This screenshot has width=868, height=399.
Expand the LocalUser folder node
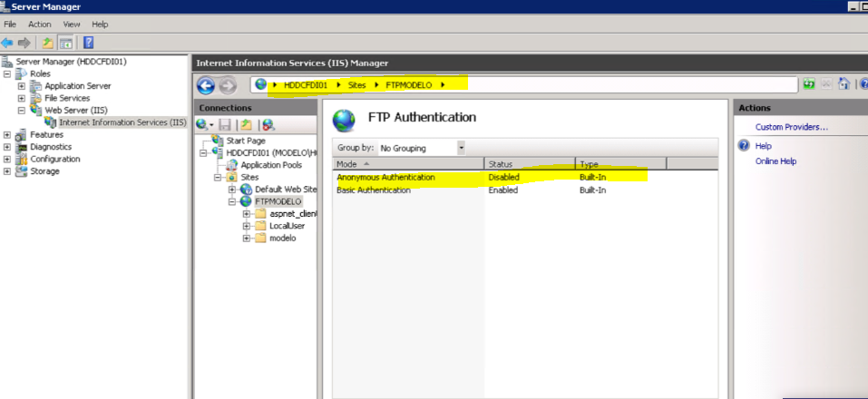pyautogui.click(x=247, y=226)
